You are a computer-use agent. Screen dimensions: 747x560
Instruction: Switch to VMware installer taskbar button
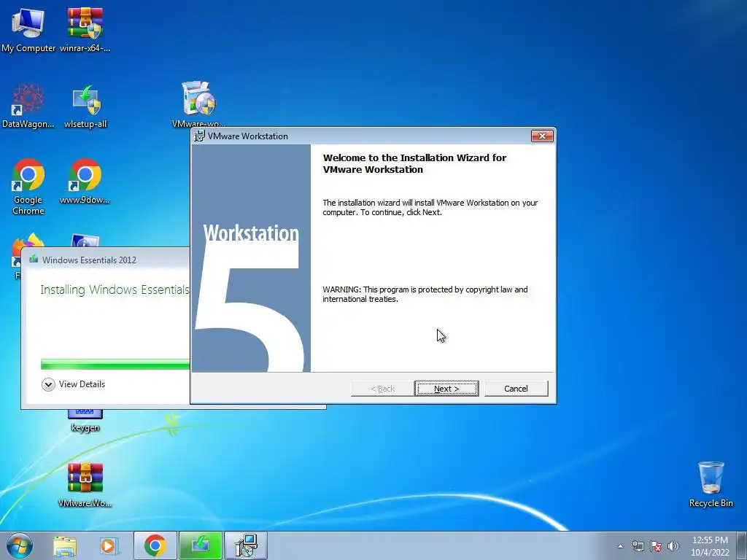point(246,545)
